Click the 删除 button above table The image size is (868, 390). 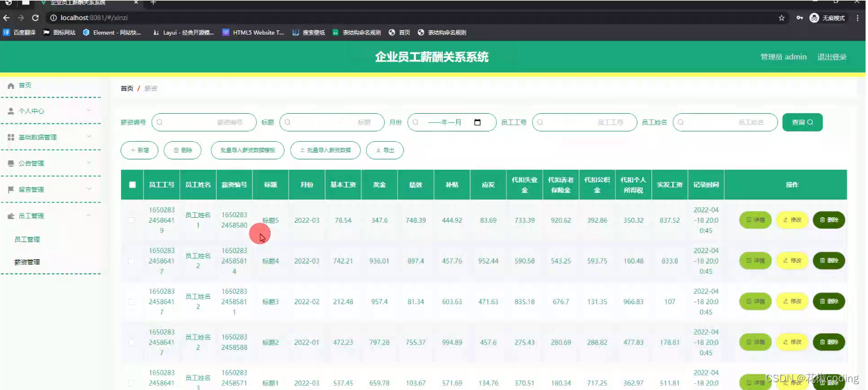[182, 150]
